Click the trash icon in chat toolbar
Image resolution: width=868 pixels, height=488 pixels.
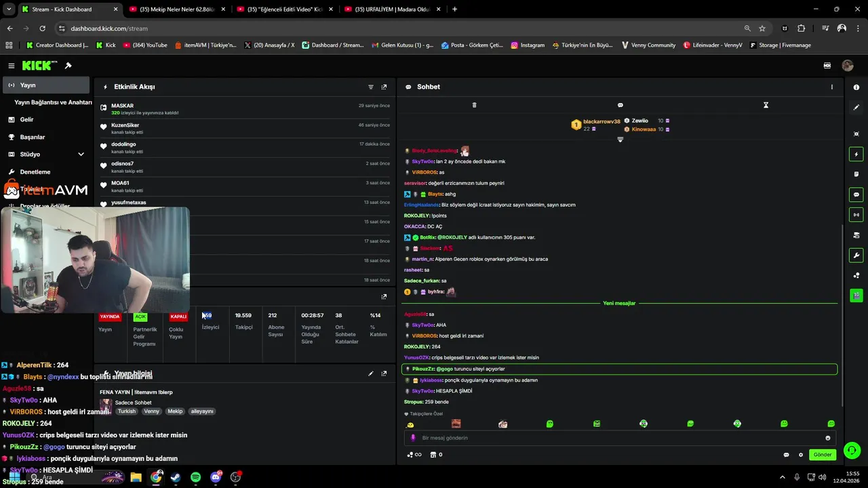point(474,105)
